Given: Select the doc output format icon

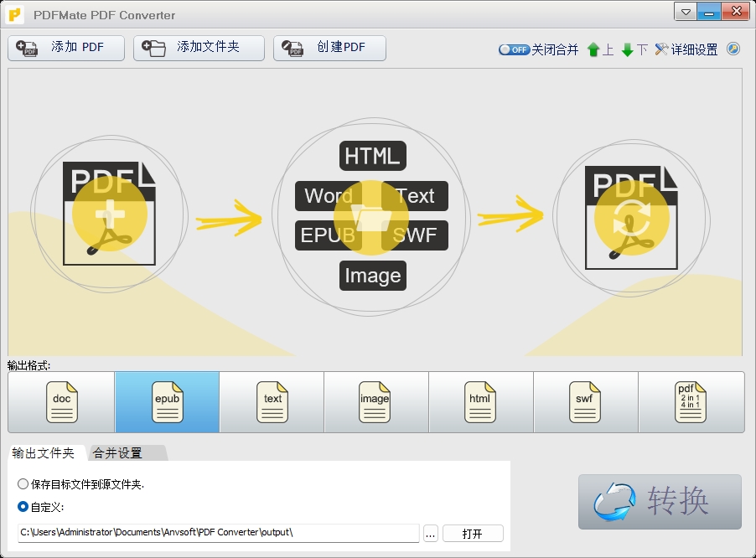Looking at the screenshot, I should pyautogui.click(x=60, y=402).
